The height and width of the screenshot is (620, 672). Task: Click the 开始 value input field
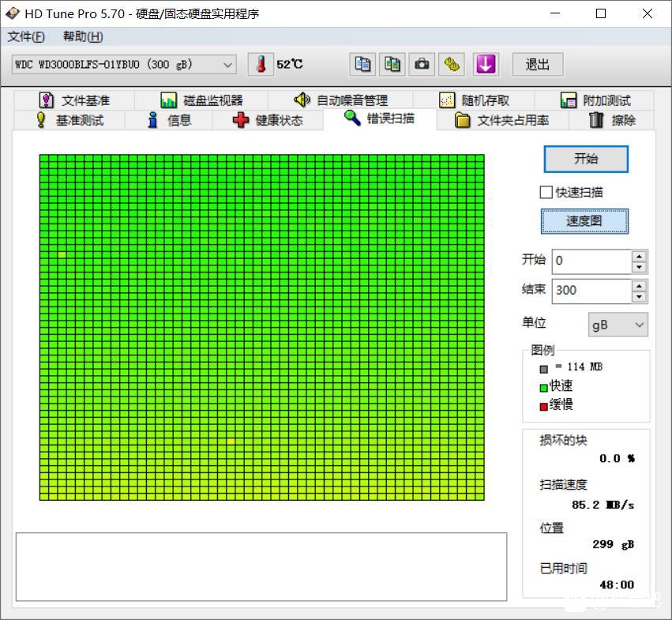coord(592,261)
